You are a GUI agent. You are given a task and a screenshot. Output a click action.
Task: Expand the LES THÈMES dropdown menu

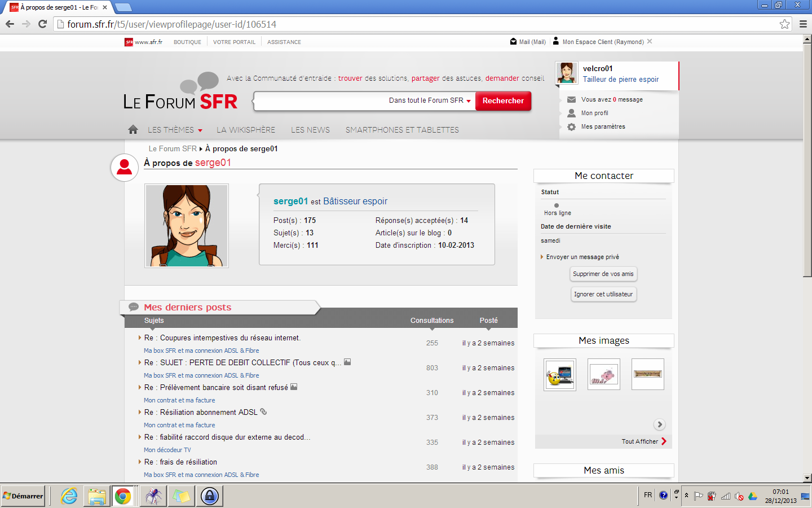tap(175, 130)
